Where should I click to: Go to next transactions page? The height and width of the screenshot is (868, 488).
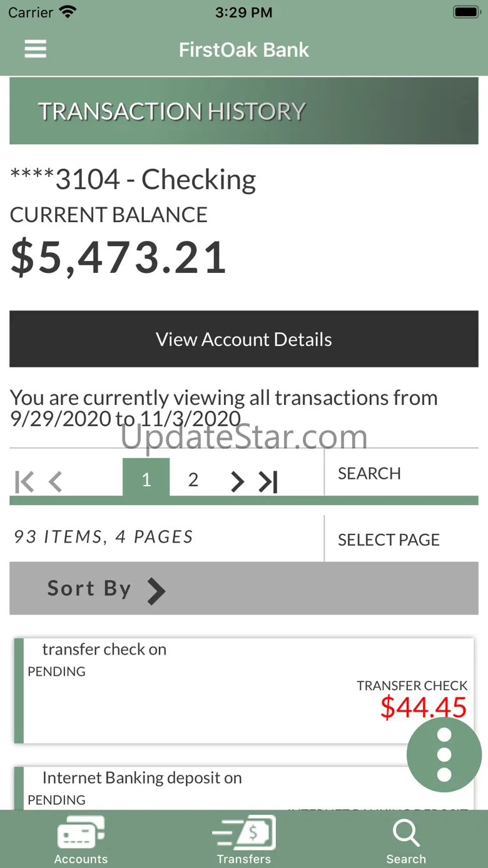tap(237, 481)
